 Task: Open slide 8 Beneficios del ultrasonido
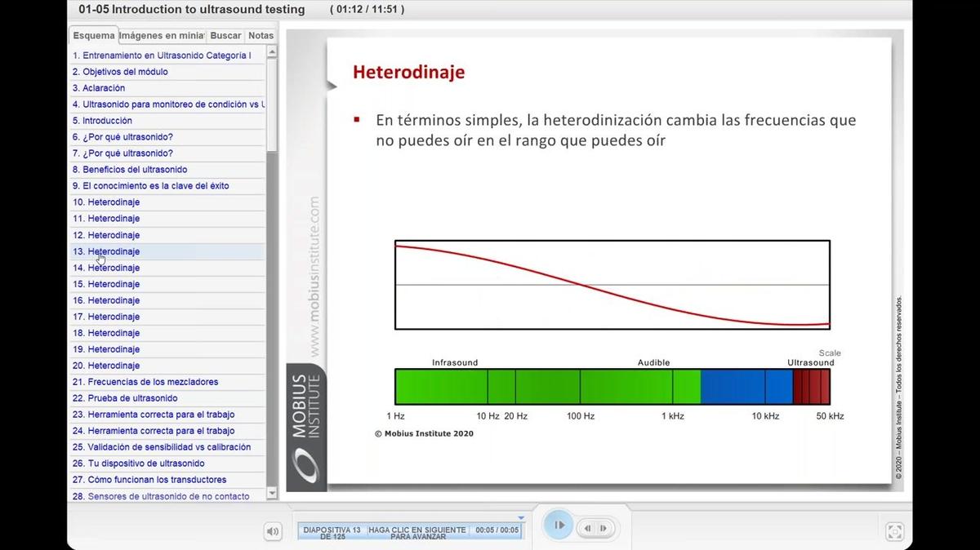coord(167,170)
